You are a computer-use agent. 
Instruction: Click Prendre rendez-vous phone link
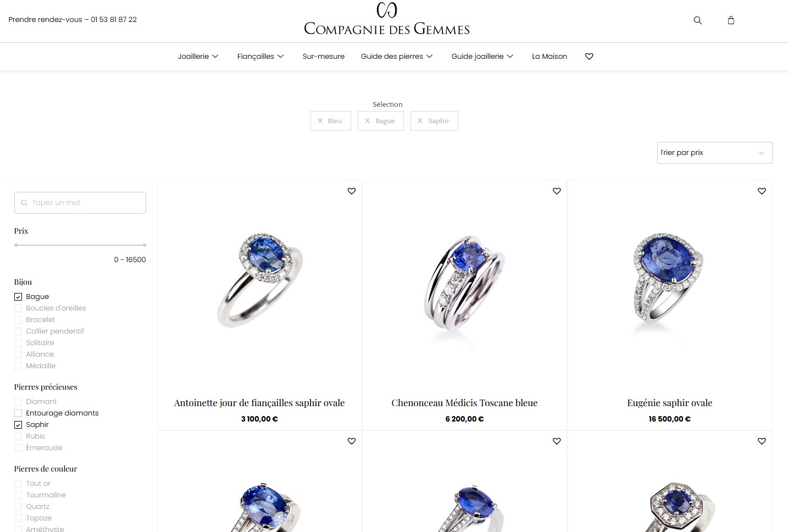(x=73, y=19)
